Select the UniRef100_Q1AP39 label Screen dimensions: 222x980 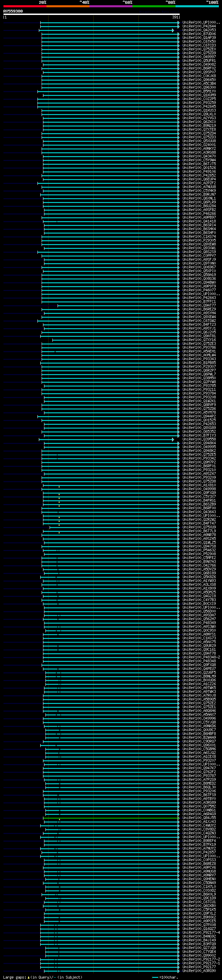pyautogui.click(x=199, y=38)
